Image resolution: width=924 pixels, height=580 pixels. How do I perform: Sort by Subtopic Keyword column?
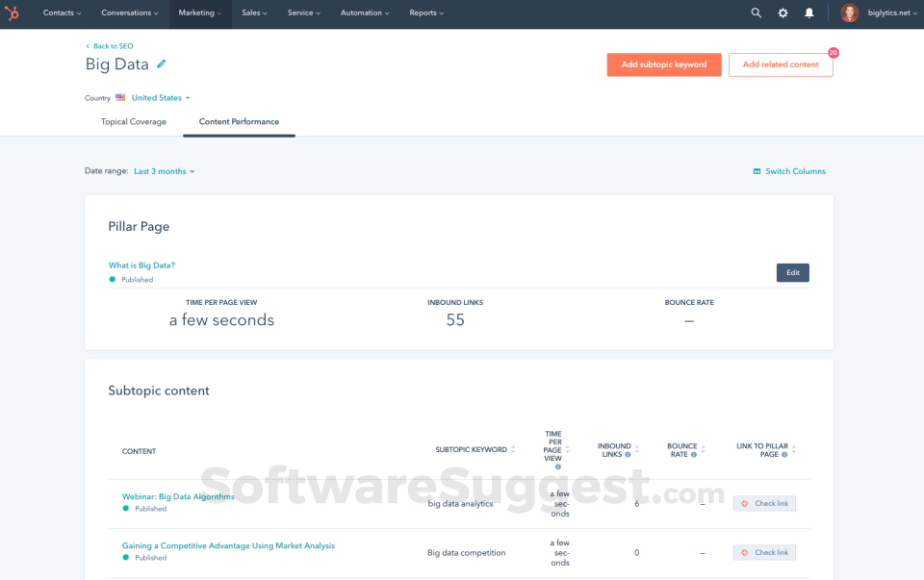click(513, 450)
